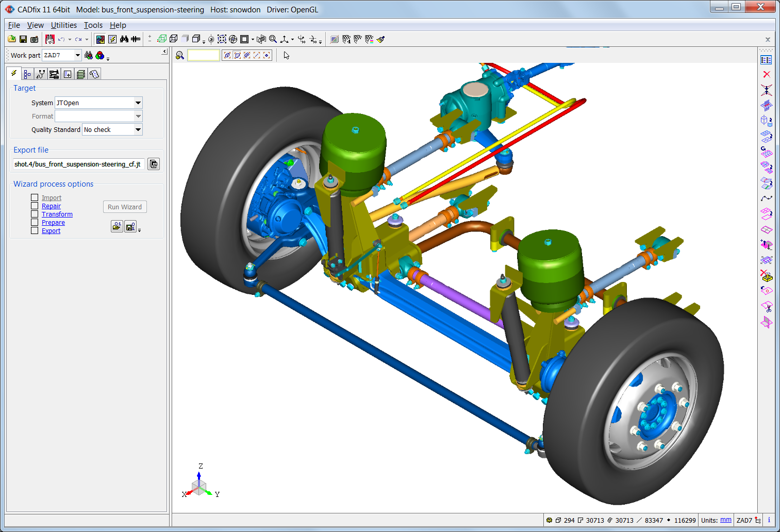Select the wireframe cube display mode icon
This screenshot has width=780, height=532.
[x=174, y=39]
